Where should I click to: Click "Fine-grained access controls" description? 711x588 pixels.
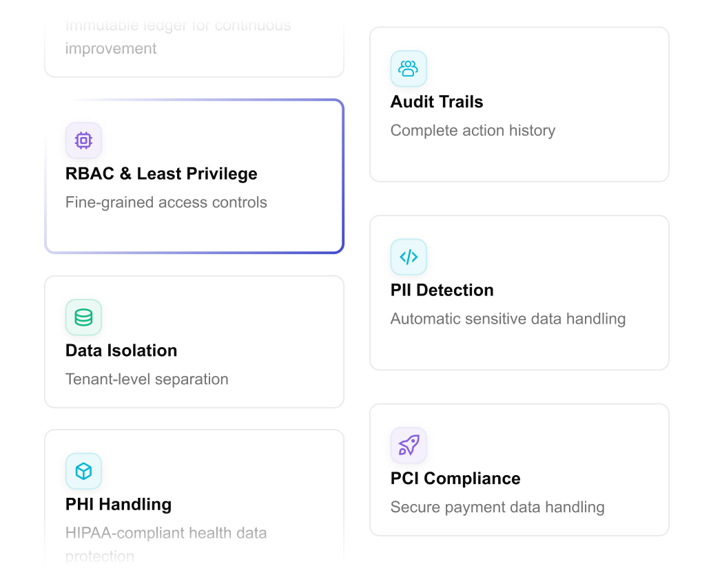166,202
